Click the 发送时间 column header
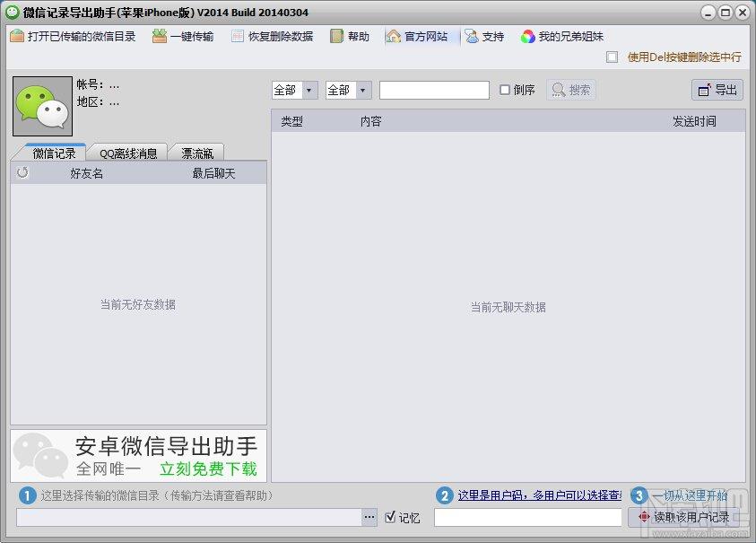Viewport: 756px width, 543px height. click(x=694, y=121)
